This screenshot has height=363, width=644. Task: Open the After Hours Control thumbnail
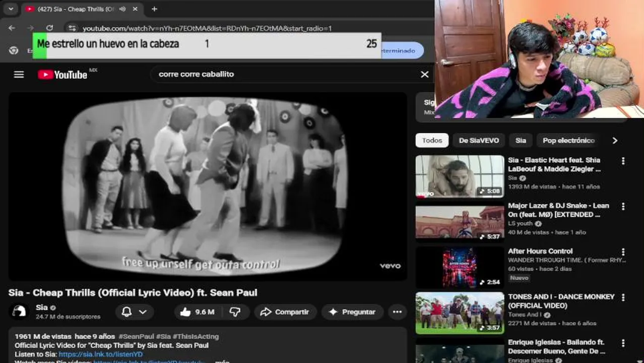[460, 267]
